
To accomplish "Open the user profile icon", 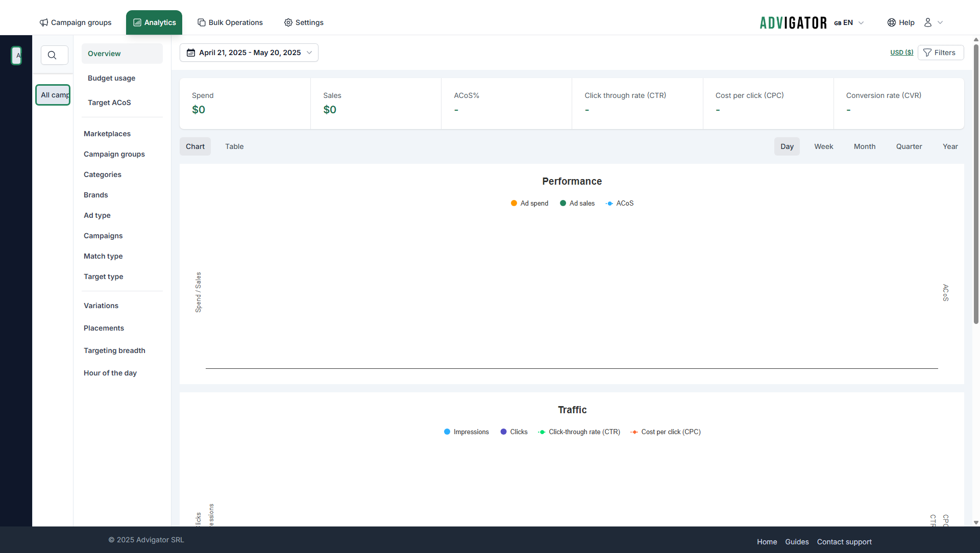I will 928,22.
